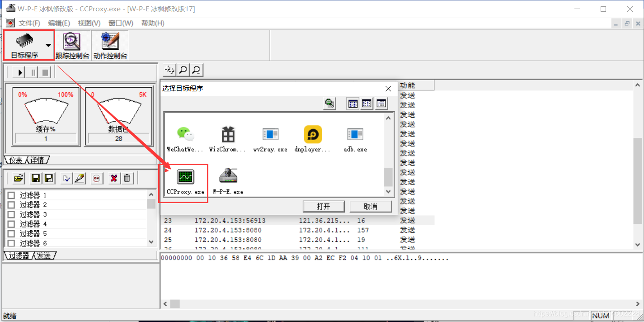Switch to the 详情 tab

(x=38, y=160)
